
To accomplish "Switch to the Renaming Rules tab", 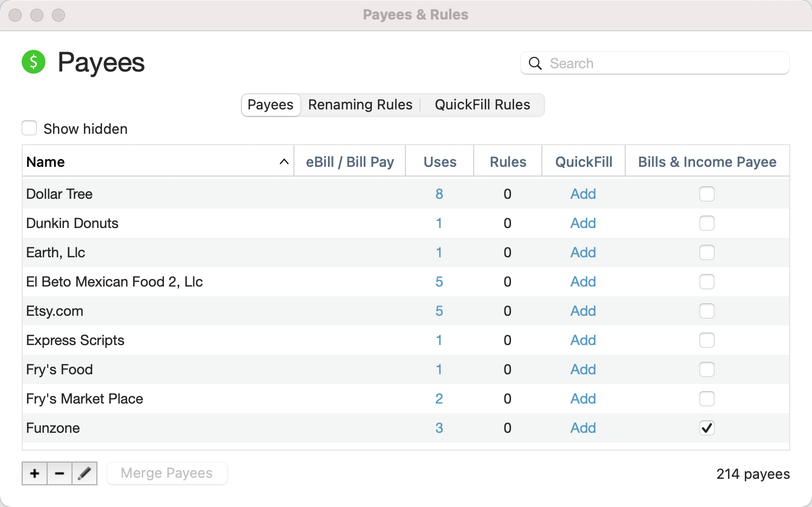I will 360,105.
